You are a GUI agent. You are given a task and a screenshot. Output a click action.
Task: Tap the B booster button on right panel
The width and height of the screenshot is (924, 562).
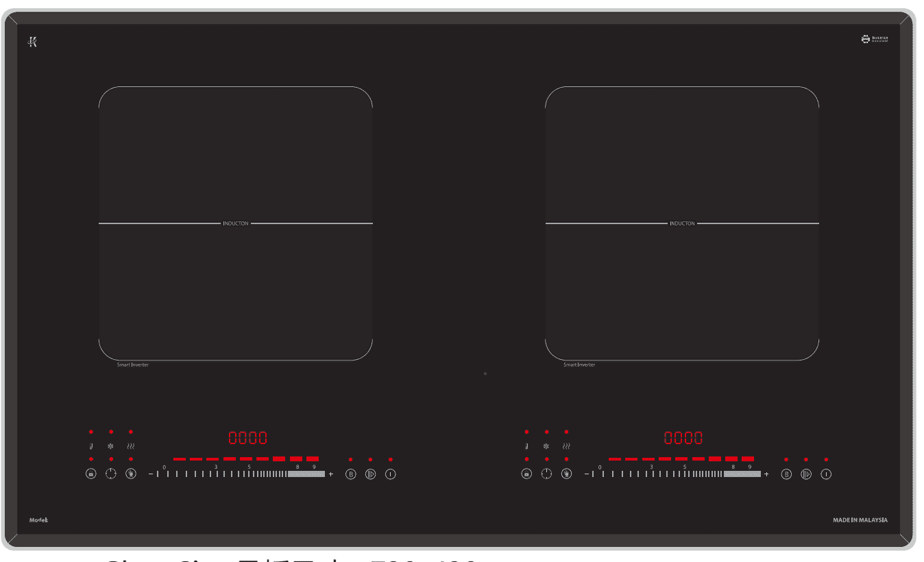pos(786,474)
